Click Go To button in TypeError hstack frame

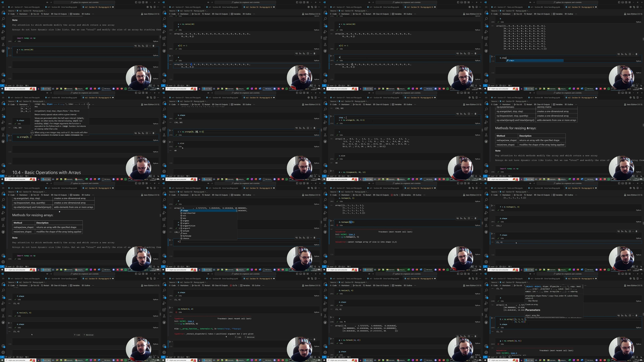coord(233,286)
